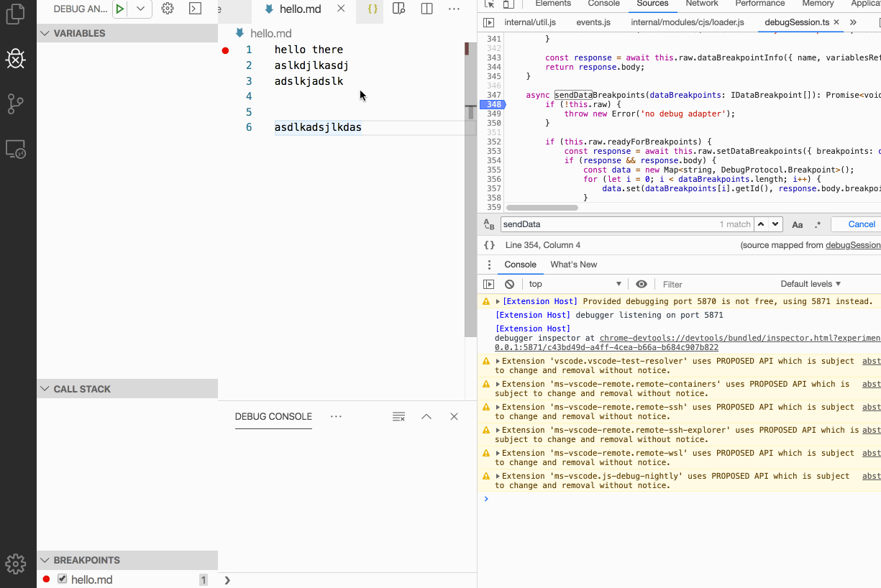Clear the Debug Console output

click(x=399, y=417)
